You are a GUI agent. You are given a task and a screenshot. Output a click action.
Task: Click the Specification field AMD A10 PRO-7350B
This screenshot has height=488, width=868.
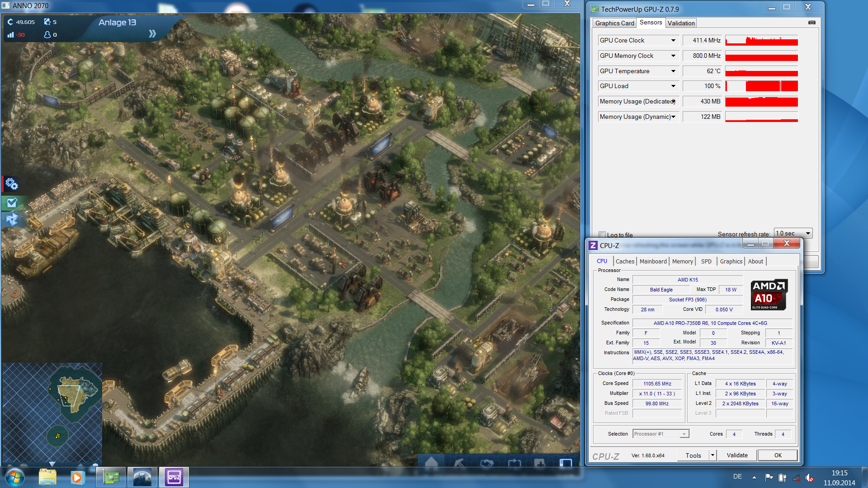(712, 323)
